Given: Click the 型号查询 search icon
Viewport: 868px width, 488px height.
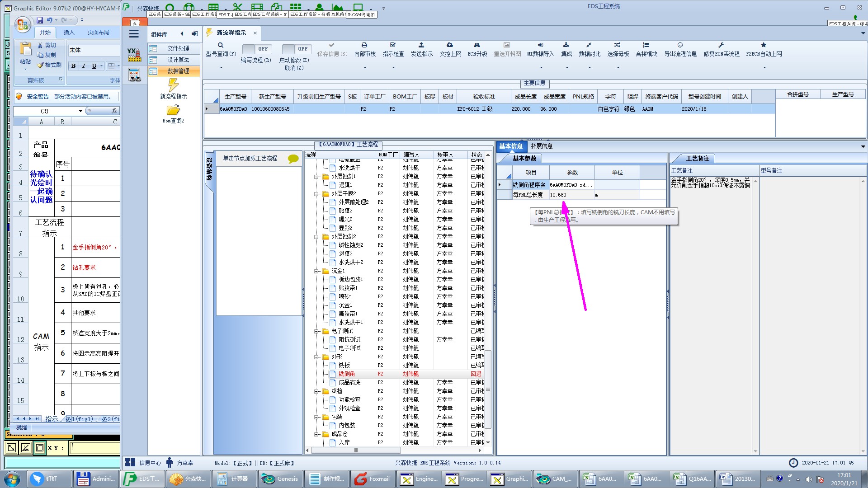Looking at the screenshot, I should click(x=221, y=45).
